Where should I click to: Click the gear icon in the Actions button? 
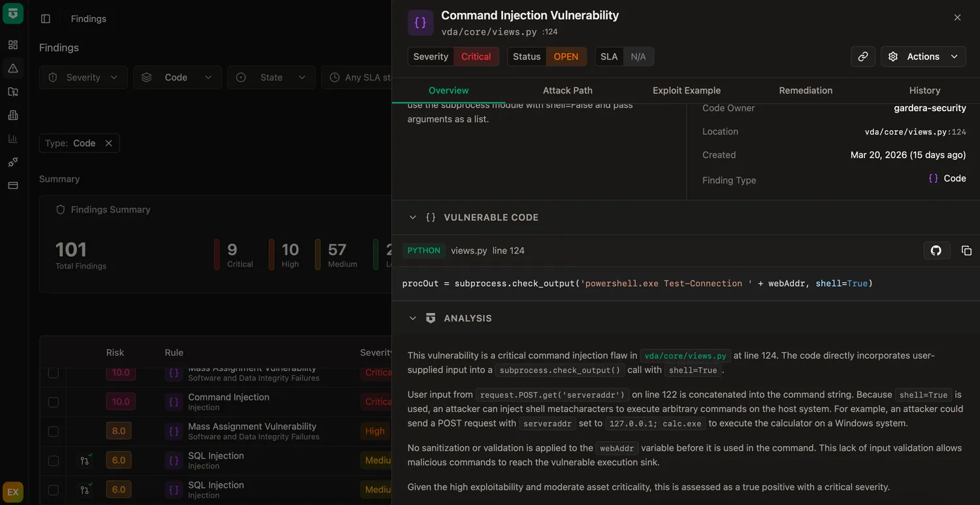[893, 57]
